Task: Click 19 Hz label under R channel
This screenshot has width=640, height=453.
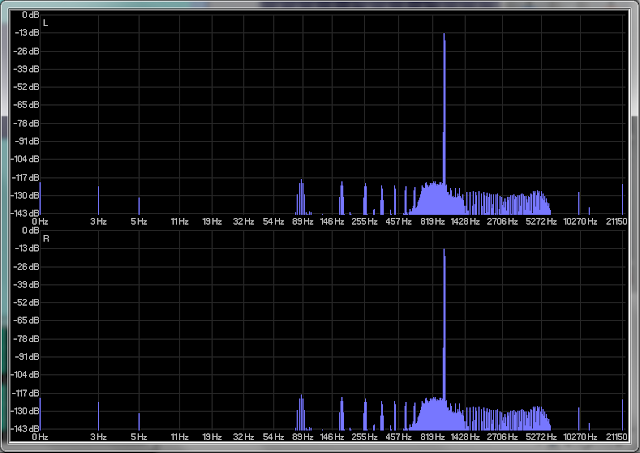Action: coord(212,437)
